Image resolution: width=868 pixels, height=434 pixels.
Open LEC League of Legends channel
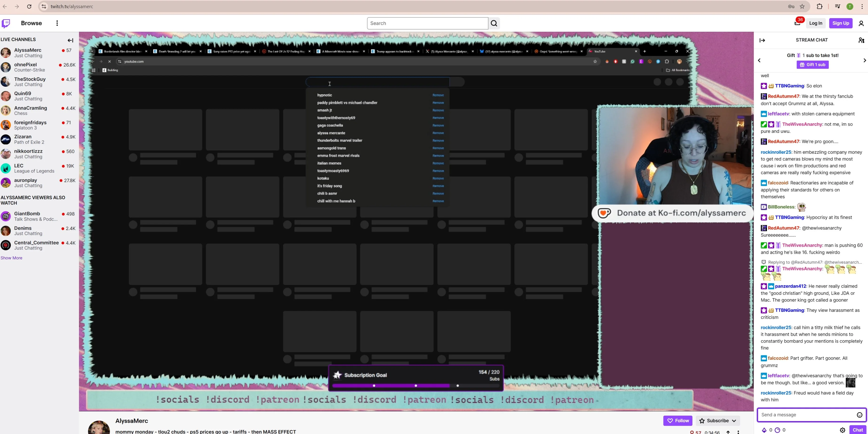39,168
